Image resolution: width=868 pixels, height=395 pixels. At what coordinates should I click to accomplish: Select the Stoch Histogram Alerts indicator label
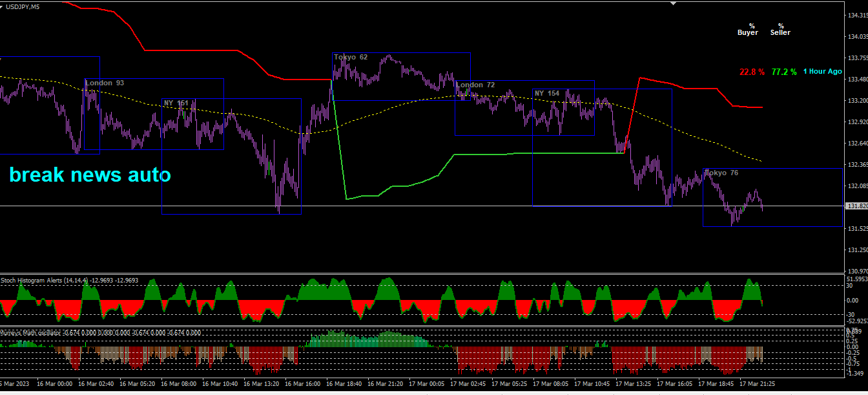pyautogui.click(x=69, y=281)
